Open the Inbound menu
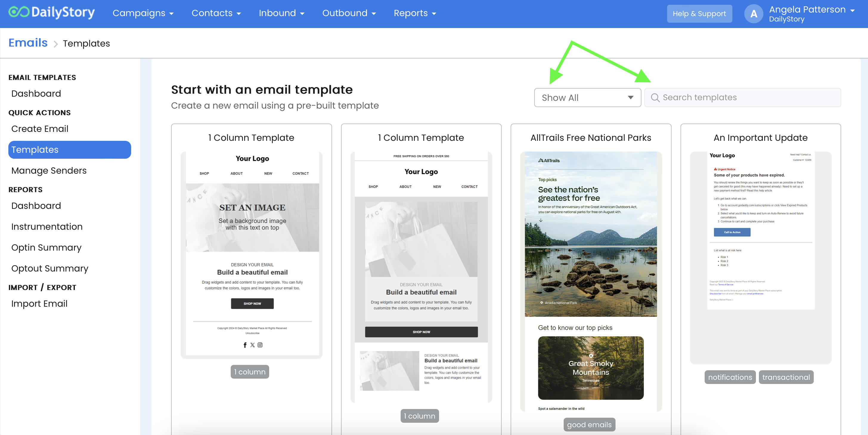This screenshot has width=868, height=435. coord(281,13)
